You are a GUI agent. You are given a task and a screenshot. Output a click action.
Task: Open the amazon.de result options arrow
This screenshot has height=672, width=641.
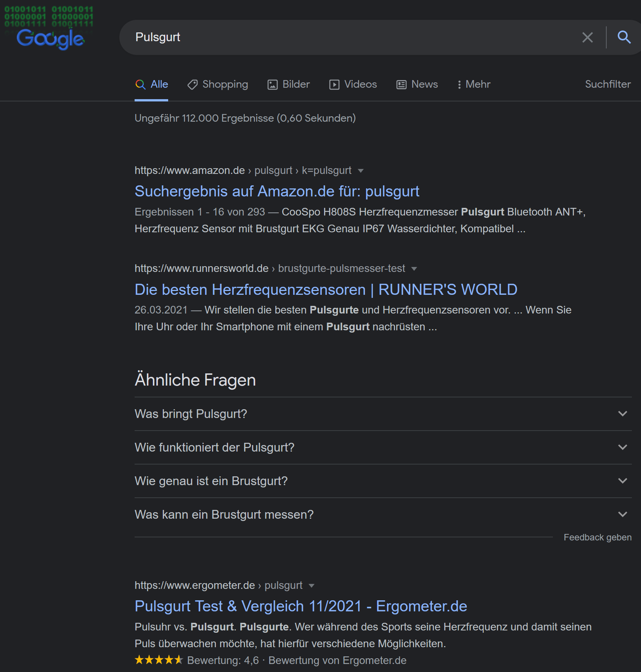(x=361, y=170)
